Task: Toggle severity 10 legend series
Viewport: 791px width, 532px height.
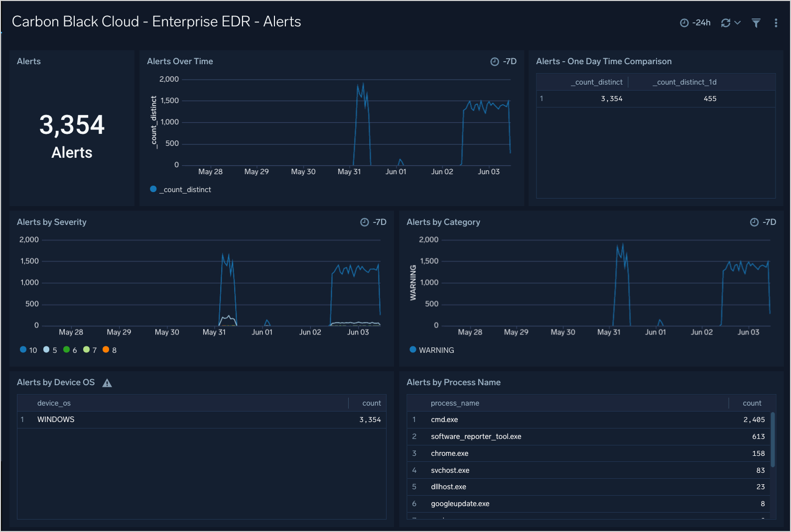Action: [29, 350]
